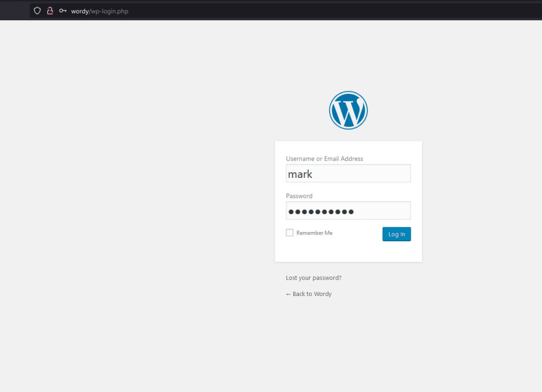Click the WordPress logo
Image resolution: width=542 pixels, height=392 pixels.
tap(348, 110)
